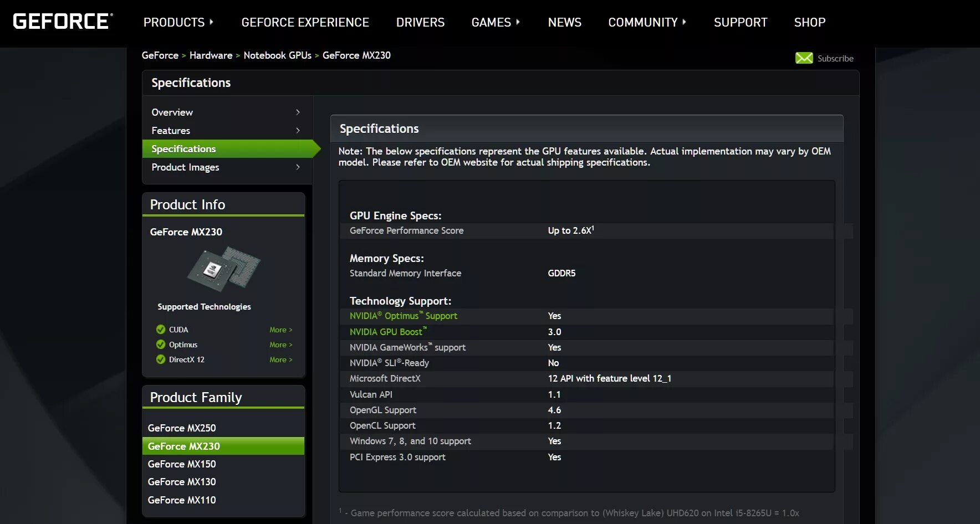Open the News section
Image resolution: width=980 pixels, height=524 pixels.
tap(564, 22)
